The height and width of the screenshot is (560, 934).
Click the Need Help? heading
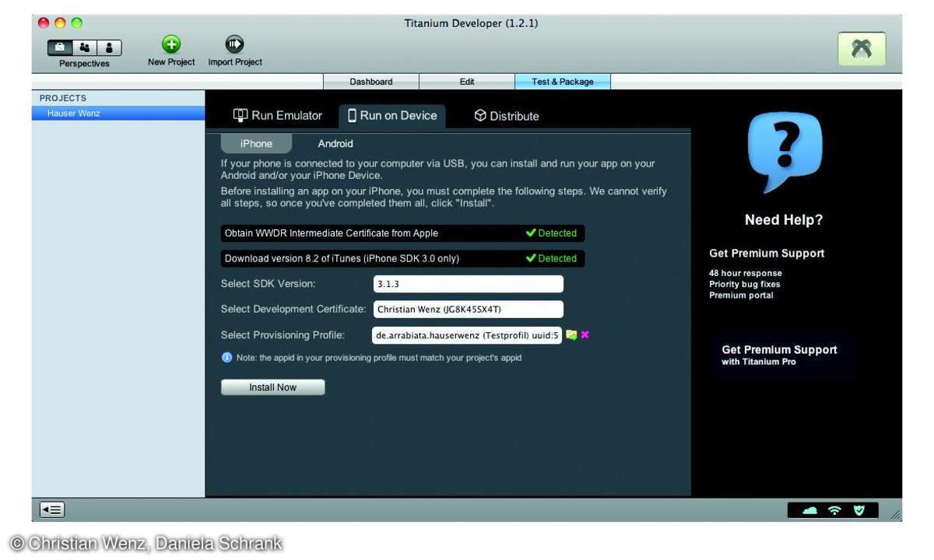(784, 220)
